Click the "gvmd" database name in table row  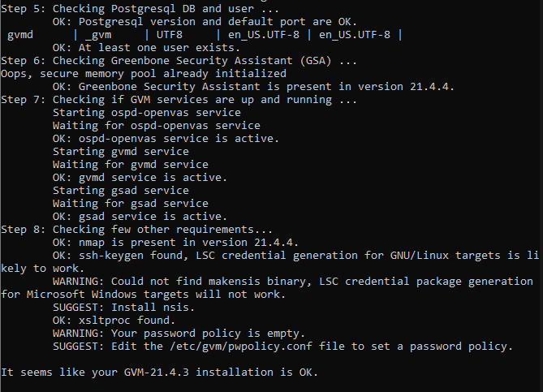pyautogui.click(x=20, y=34)
